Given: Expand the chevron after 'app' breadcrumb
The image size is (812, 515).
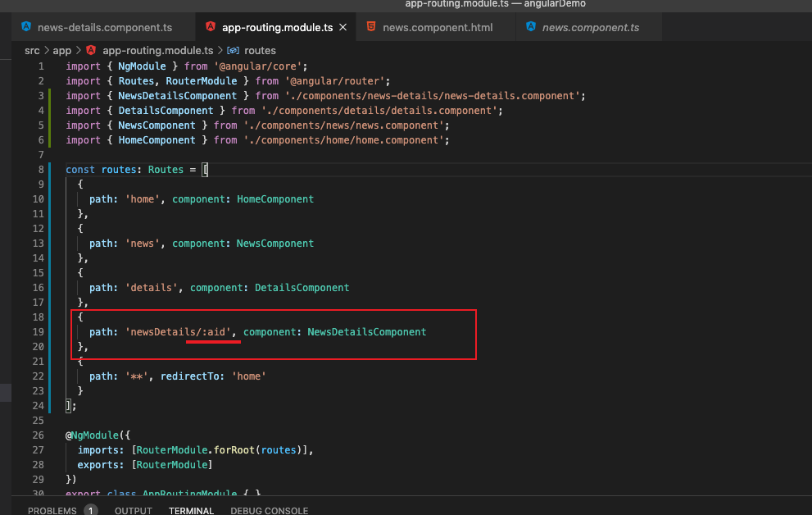Looking at the screenshot, I should [78, 50].
